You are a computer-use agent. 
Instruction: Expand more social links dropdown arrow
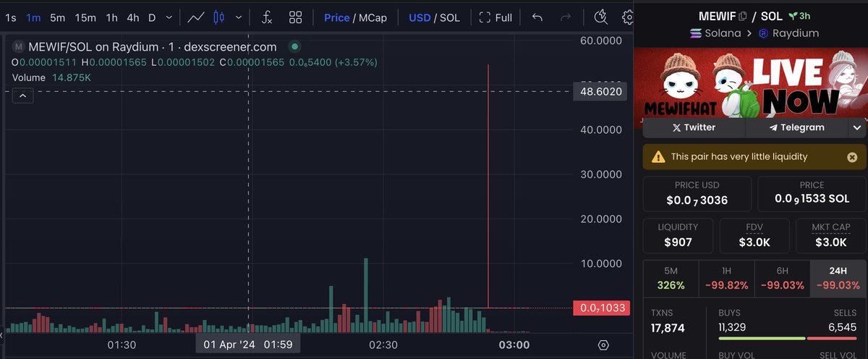coord(857,127)
